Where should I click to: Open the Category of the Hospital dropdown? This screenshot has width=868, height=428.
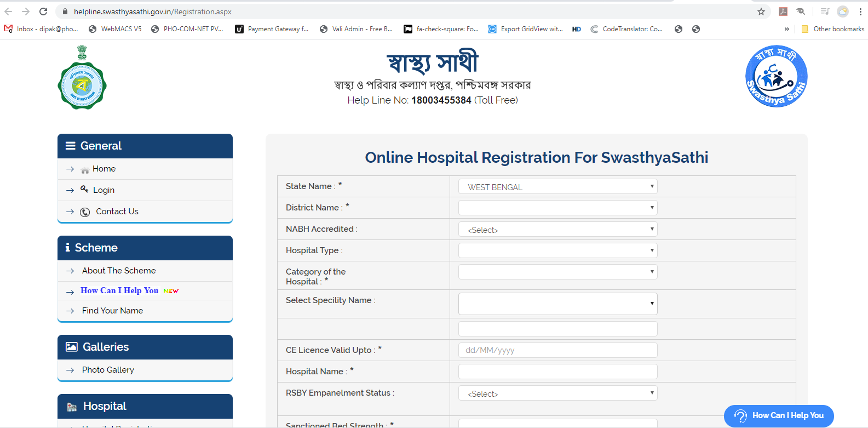[557, 272]
